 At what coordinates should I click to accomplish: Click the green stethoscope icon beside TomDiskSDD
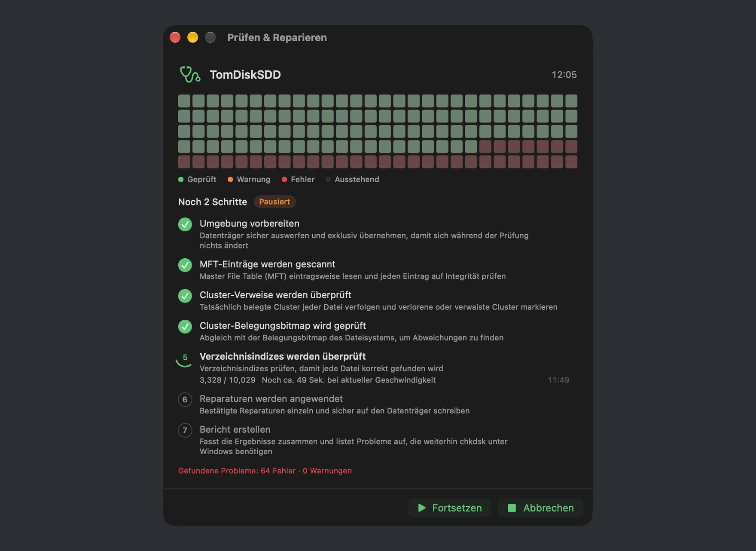(x=190, y=74)
